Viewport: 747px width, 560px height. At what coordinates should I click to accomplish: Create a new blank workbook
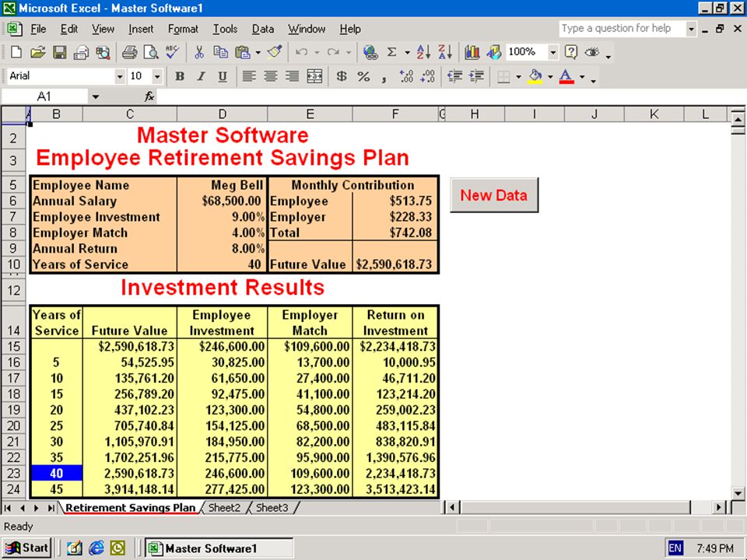[16, 52]
